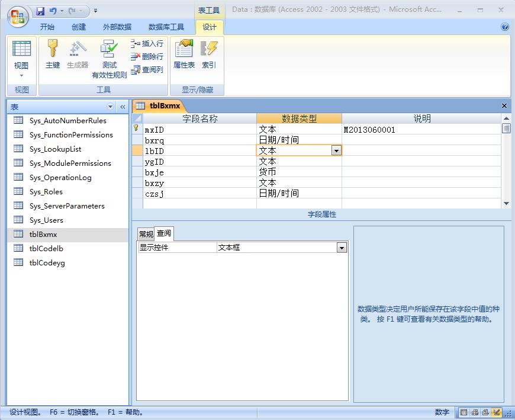Switch to the 常规 field properties tab
Screen dimensions: 515x420
(x=146, y=234)
